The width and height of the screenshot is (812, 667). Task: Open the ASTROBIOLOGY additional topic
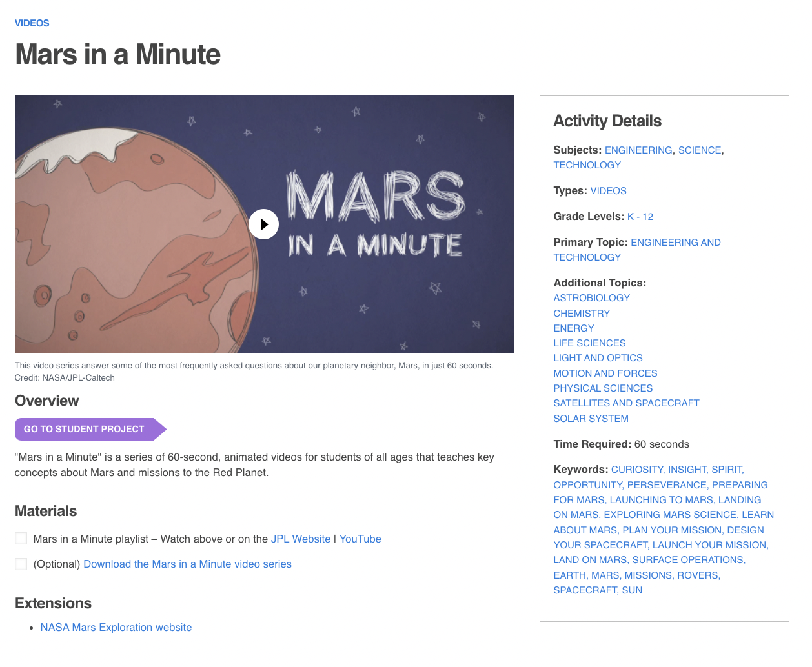pyautogui.click(x=591, y=297)
